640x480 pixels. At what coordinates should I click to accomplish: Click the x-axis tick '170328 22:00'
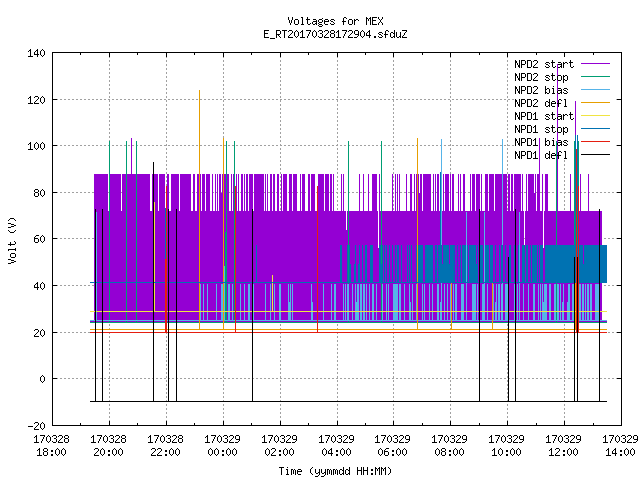coord(166,446)
